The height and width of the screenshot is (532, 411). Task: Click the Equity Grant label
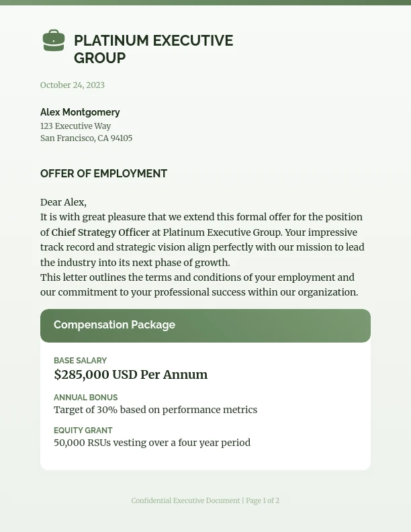point(83,431)
